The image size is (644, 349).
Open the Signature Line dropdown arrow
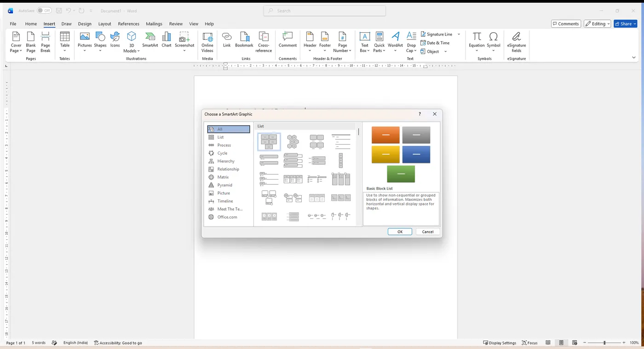point(459,34)
